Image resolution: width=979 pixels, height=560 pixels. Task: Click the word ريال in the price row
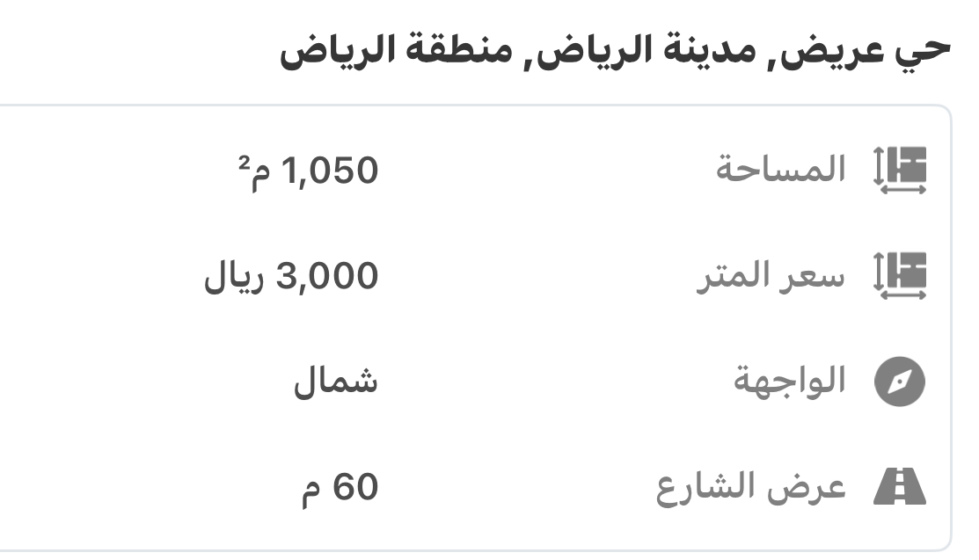(x=234, y=277)
